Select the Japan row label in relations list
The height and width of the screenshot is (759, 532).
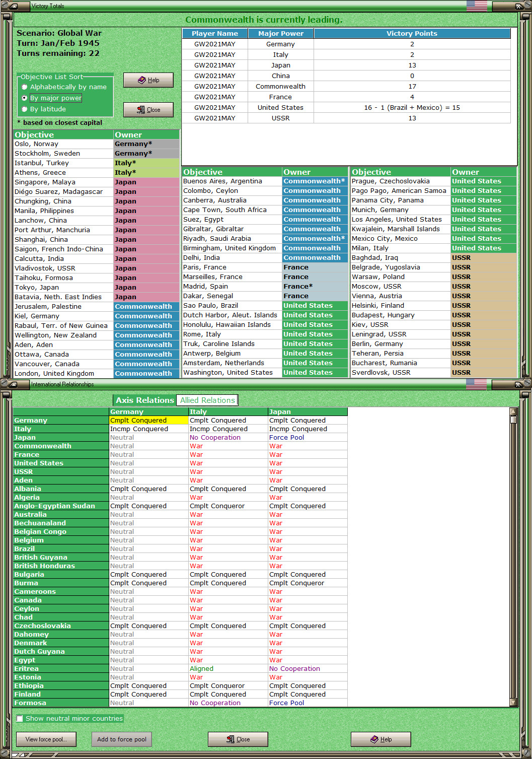point(61,437)
